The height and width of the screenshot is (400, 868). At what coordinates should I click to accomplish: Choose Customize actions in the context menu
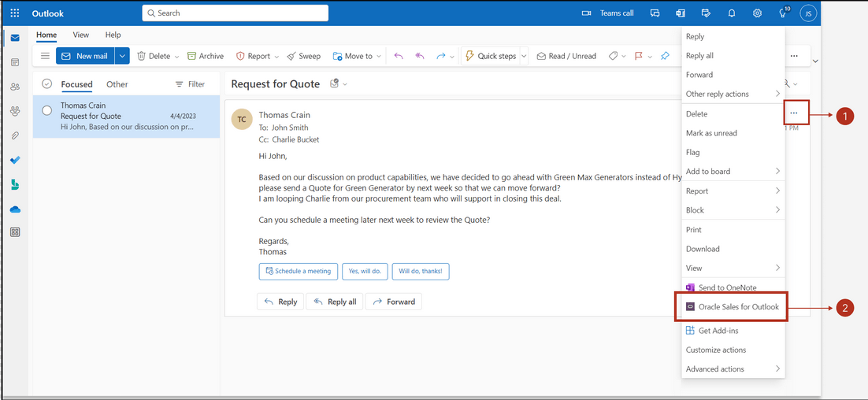click(733, 350)
